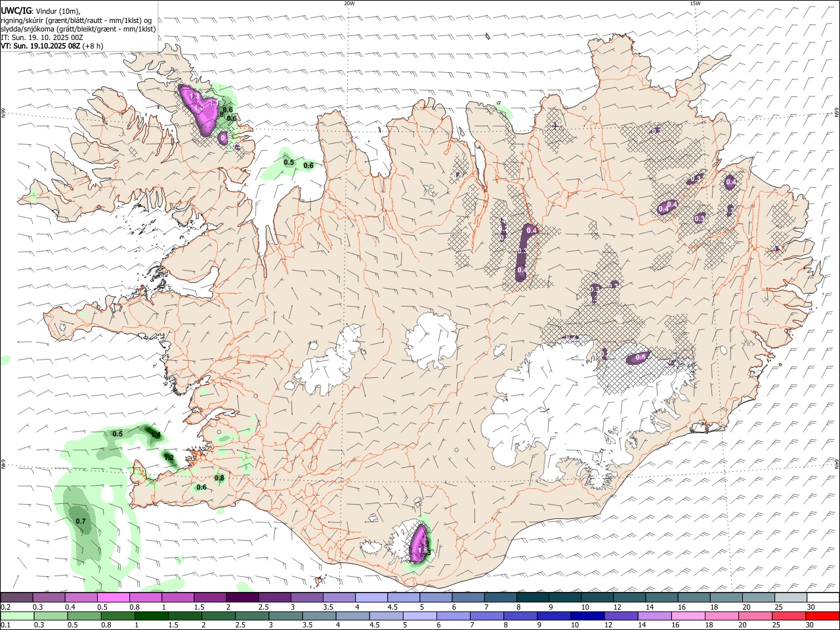The height and width of the screenshot is (630, 840).
Task: Click the '0.6' value right of Húnaflói's 0.5
Action: coord(308,165)
